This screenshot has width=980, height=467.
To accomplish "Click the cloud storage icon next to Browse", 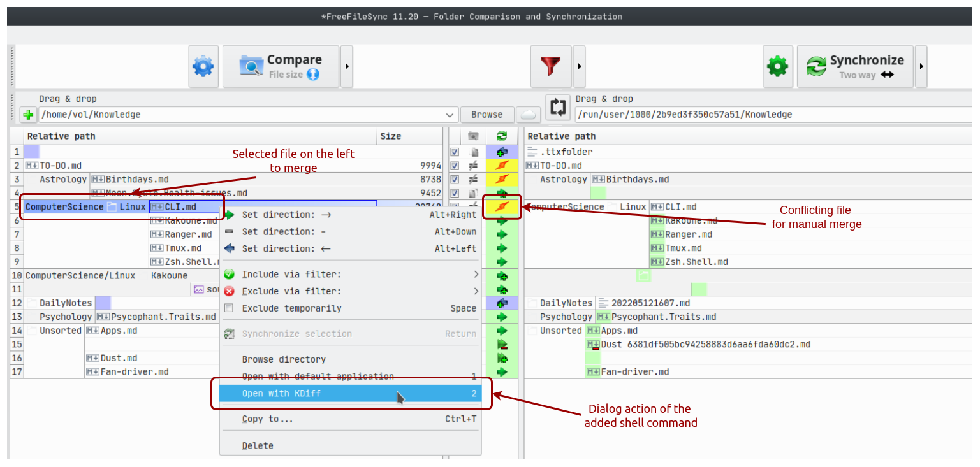I will 529,115.
